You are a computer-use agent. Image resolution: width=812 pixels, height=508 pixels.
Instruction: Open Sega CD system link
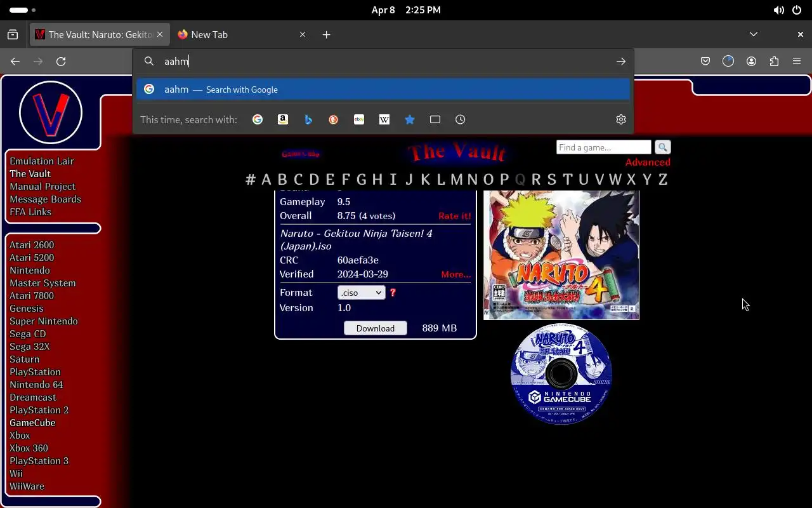pyautogui.click(x=28, y=333)
